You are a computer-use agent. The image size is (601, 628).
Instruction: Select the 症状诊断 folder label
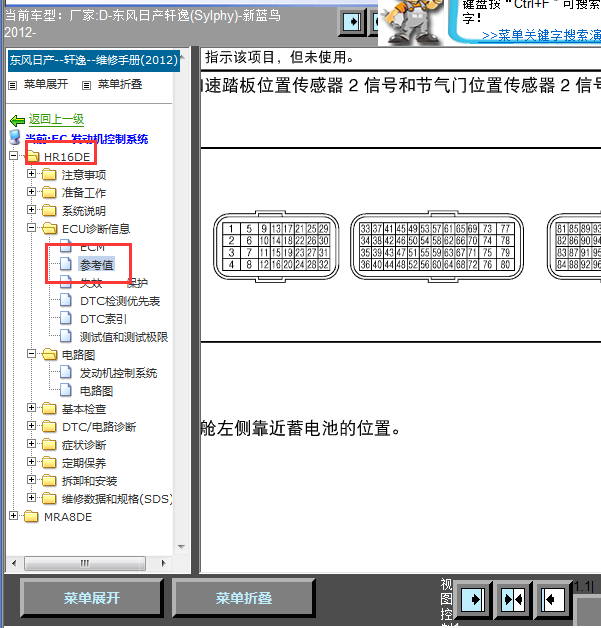point(84,445)
